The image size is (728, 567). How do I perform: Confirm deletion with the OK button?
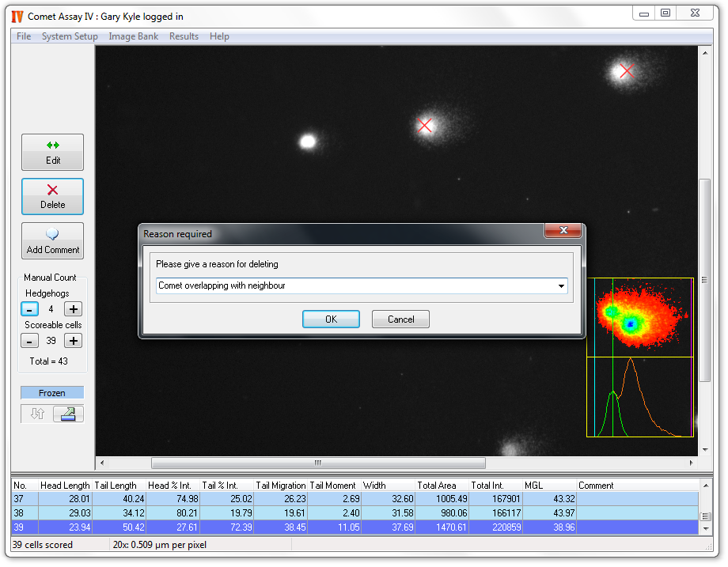point(331,319)
